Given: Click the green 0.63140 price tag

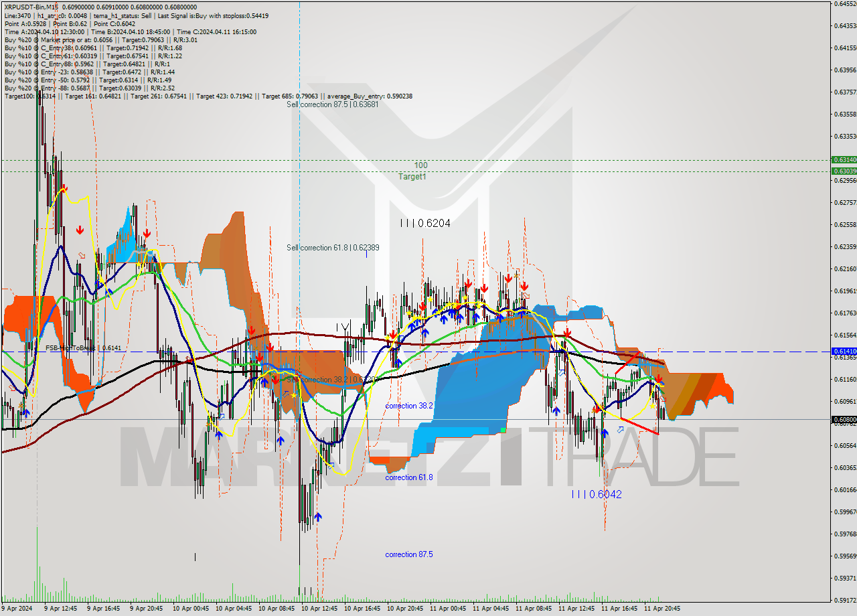Looking at the screenshot, I should coord(843,160).
